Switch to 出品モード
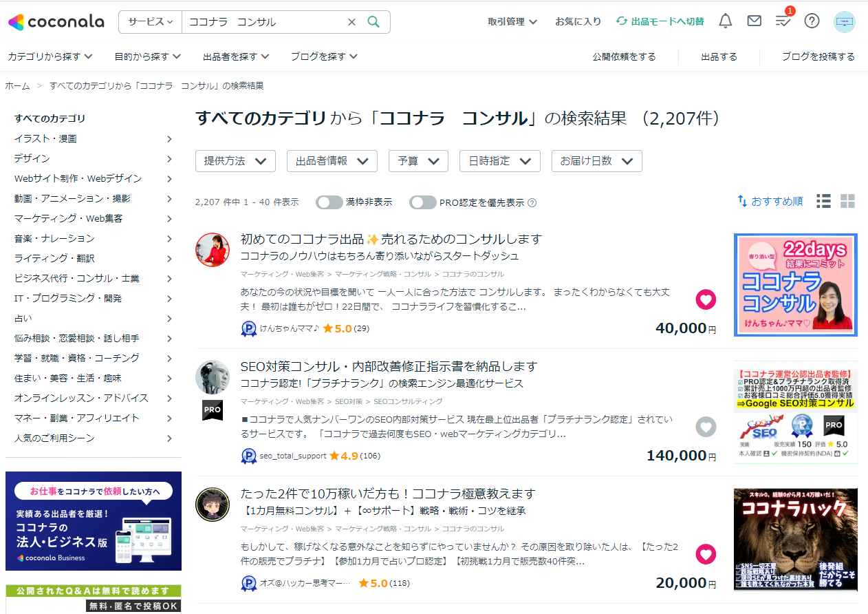 coord(660,22)
